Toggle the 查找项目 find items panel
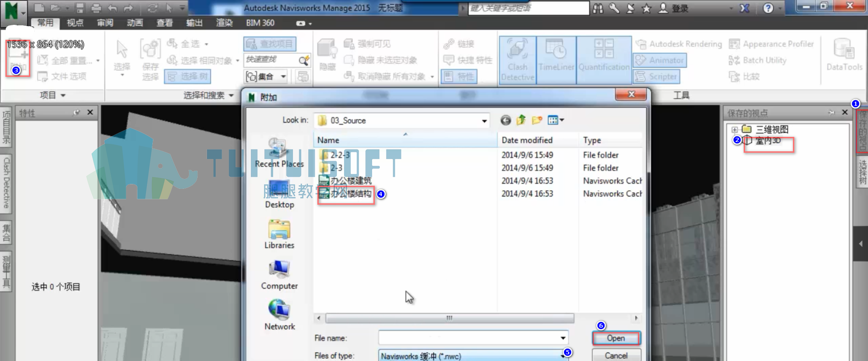The width and height of the screenshot is (868, 361). coord(270,44)
